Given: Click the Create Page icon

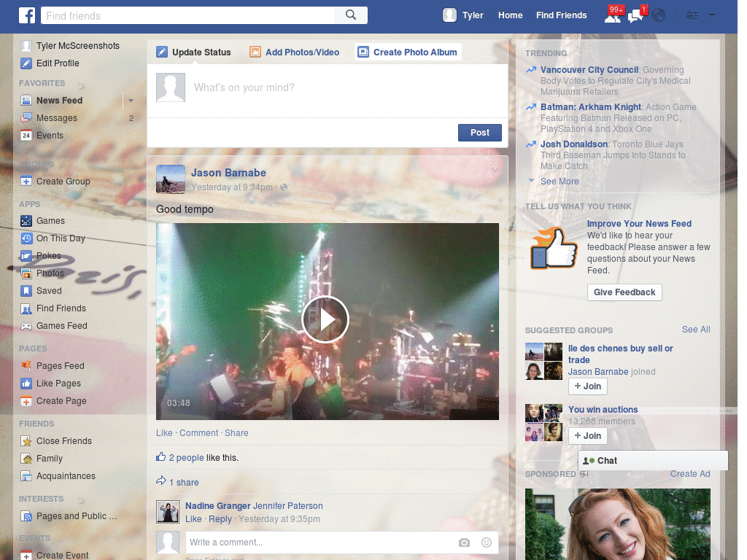Looking at the screenshot, I should click(26, 401).
